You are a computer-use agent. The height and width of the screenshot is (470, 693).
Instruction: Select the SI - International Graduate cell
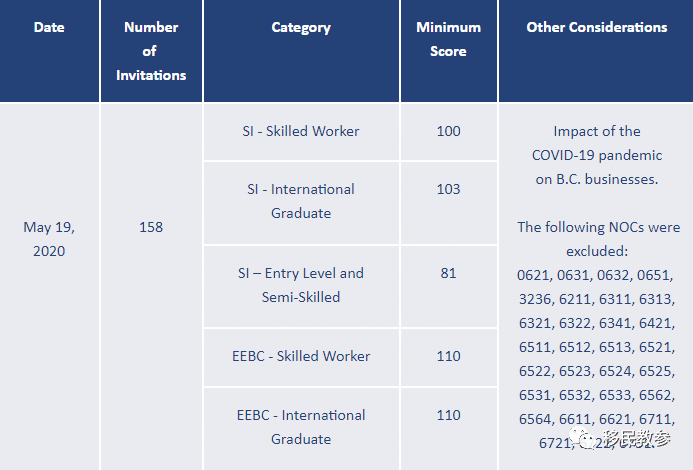pos(301,201)
